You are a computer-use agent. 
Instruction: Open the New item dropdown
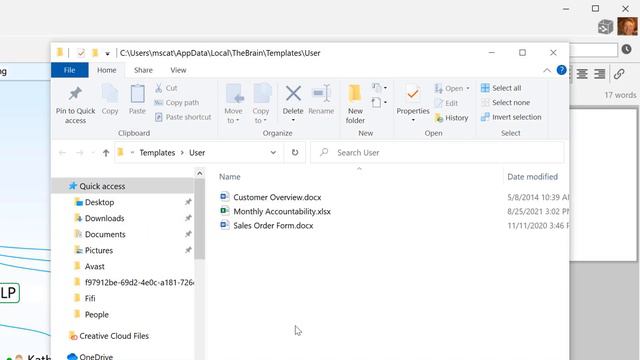[x=379, y=88]
